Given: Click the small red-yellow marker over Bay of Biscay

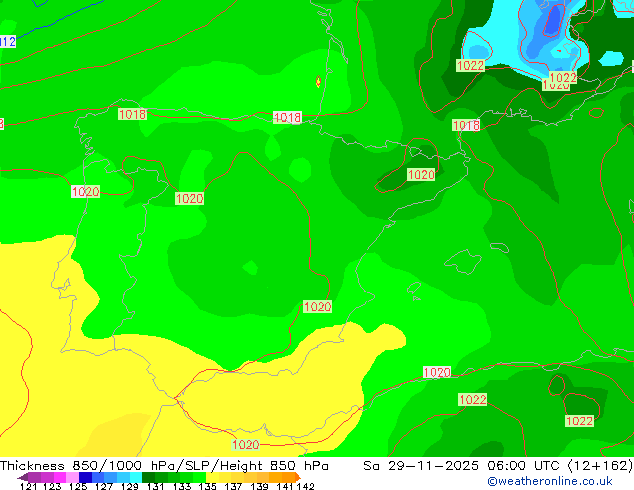Looking at the screenshot, I should pyautogui.click(x=318, y=81).
